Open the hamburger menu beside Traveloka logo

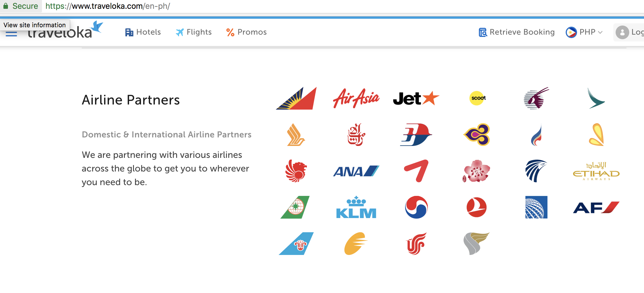11,34
